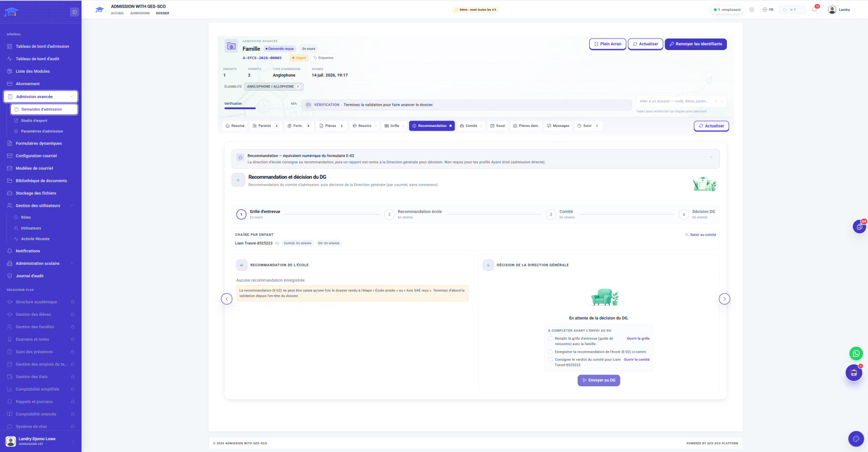Screen dimensions: 868x452
Task: Switch to the Essai tab
Action: (x=497, y=126)
